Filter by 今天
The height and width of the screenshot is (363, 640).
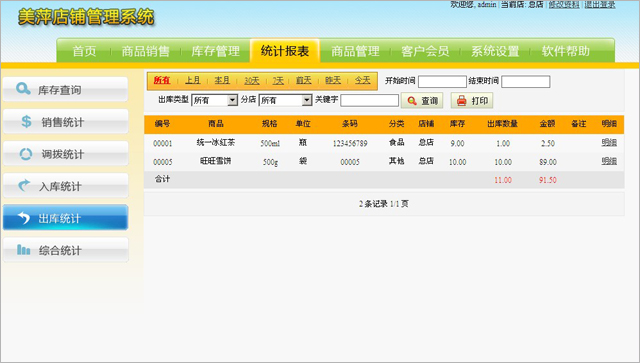pyautogui.click(x=362, y=80)
